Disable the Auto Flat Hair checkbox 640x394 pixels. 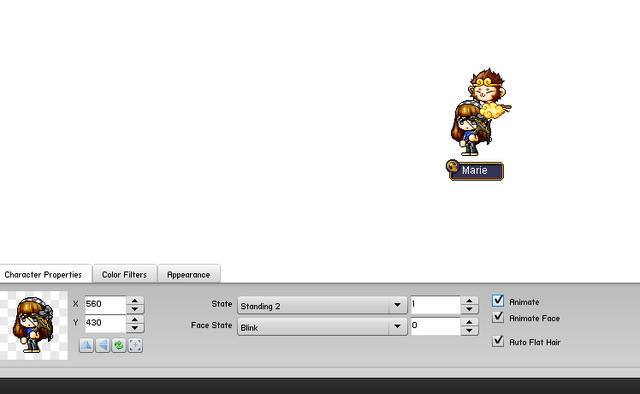coord(498,341)
